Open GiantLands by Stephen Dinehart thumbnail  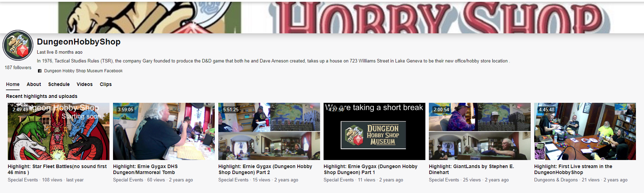click(x=480, y=131)
